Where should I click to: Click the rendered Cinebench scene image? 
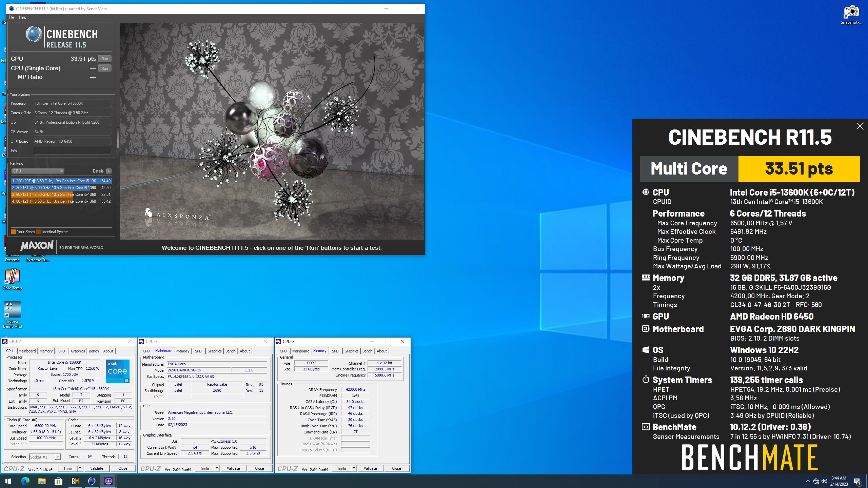[x=272, y=131]
